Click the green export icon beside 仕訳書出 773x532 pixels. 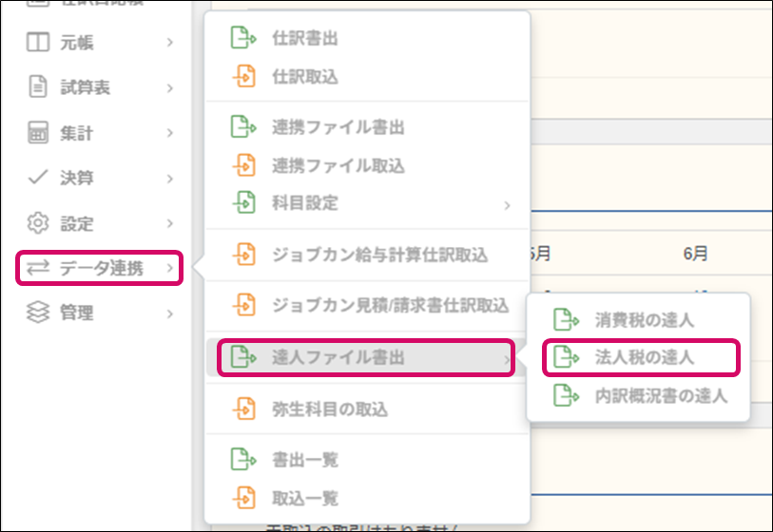pyautogui.click(x=243, y=39)
